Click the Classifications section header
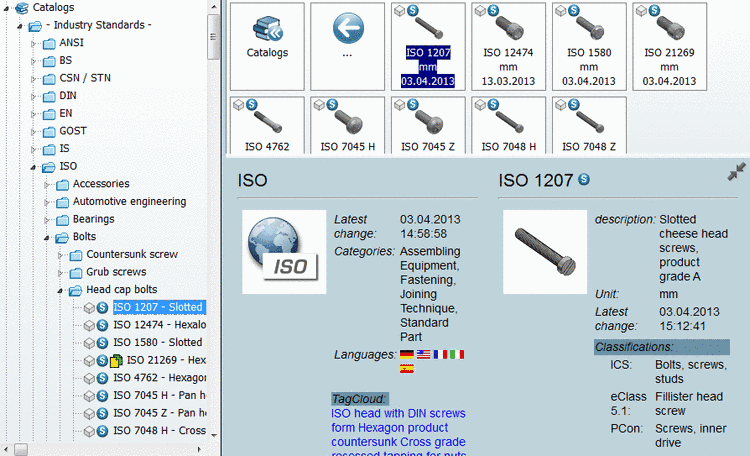 (662, 347)
